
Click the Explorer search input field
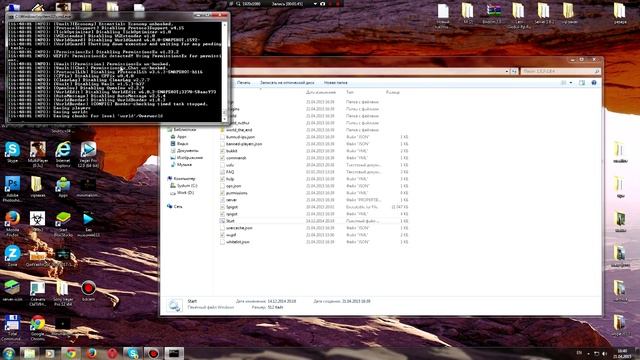click(561, 71)
